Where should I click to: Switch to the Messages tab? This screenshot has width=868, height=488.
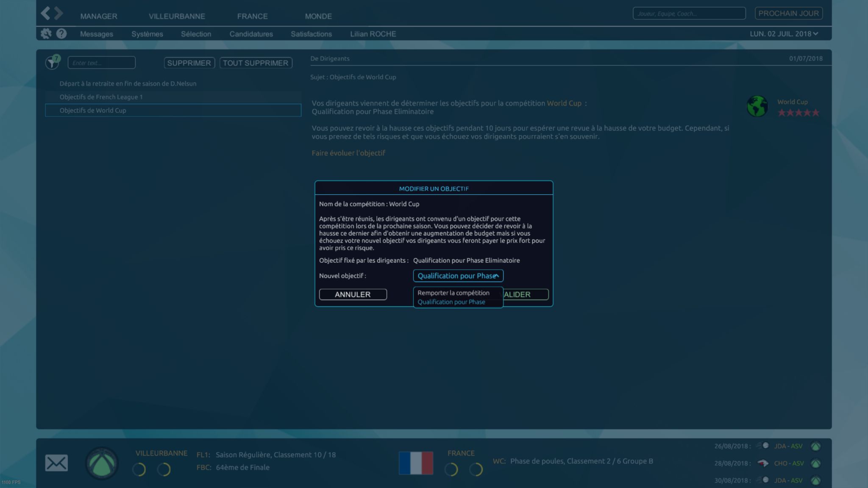pyautogui.click(x=97, y=34)
